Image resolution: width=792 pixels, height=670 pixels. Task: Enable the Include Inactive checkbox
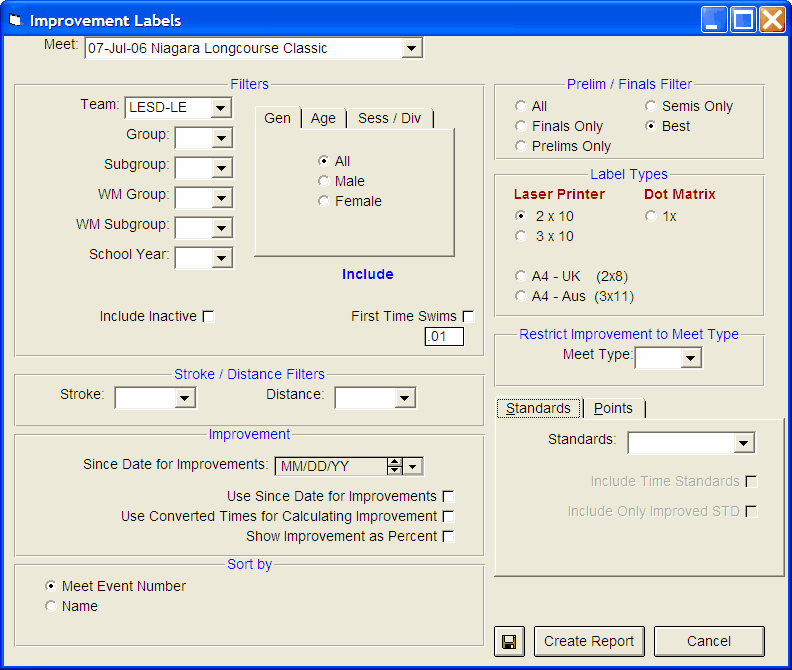208,317
